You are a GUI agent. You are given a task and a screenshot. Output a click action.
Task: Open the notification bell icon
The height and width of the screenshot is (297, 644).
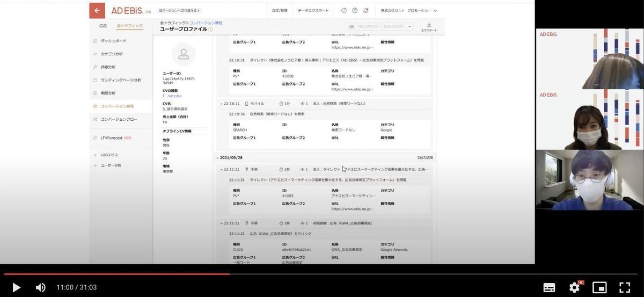pyautogui.click(x=365, y=10)
